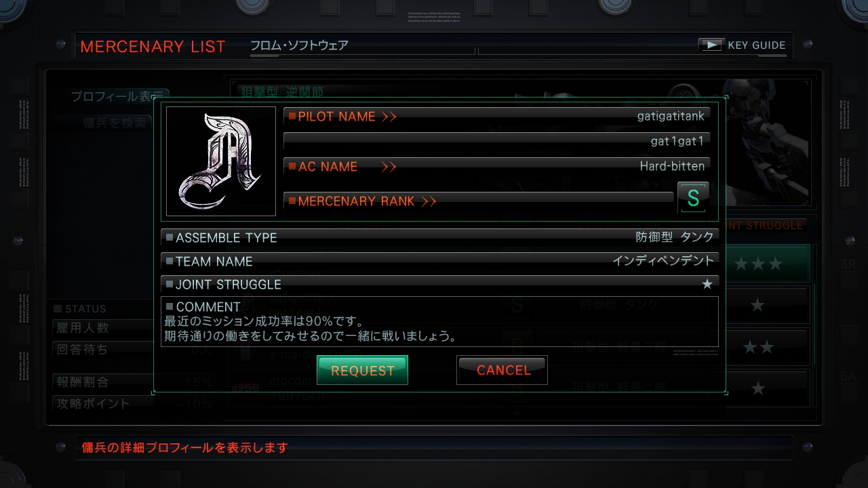Select the プロフィール表示 menu option
This screenshot has width=868, height=488.
tap(119, 97)
